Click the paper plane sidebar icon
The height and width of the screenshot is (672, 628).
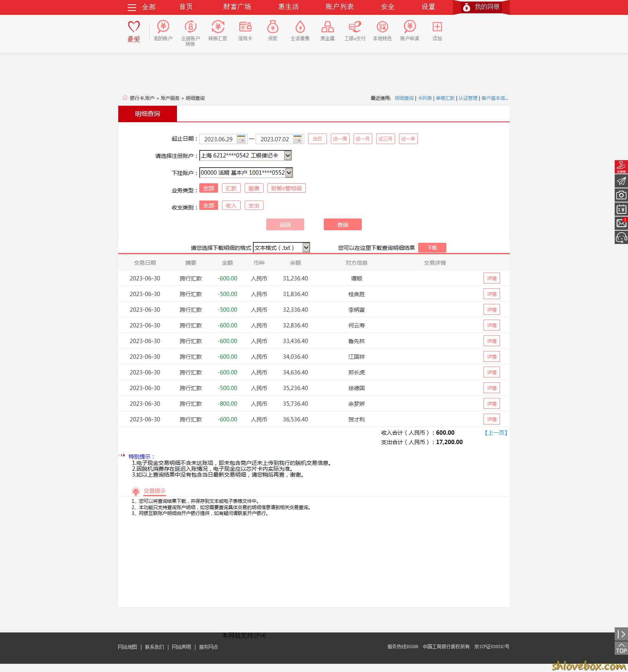[x=621, y=181]
